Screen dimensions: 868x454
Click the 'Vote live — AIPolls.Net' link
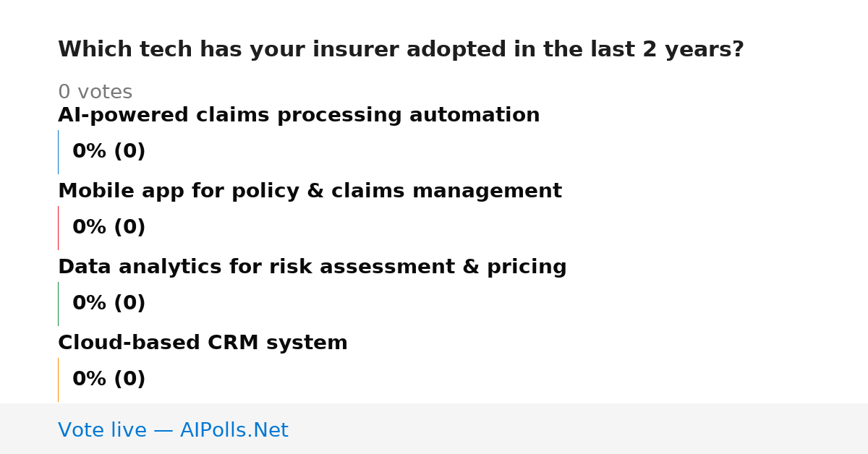pos(173,430)
